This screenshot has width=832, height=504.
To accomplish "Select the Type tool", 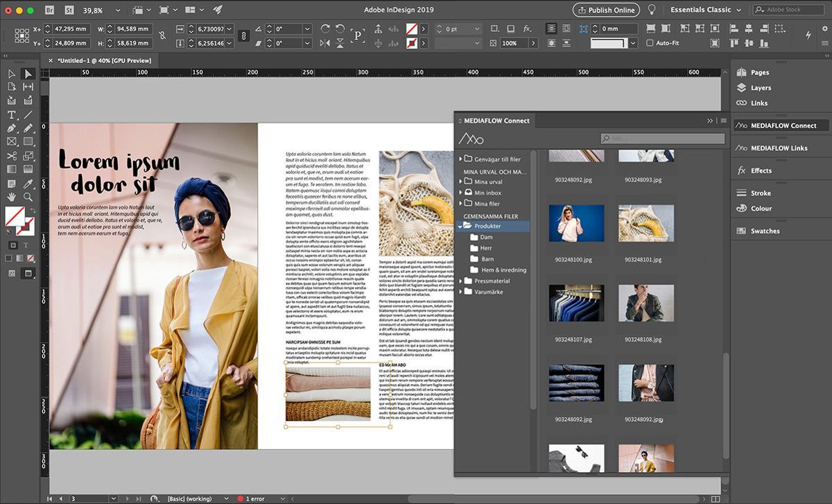I will 12,115.
